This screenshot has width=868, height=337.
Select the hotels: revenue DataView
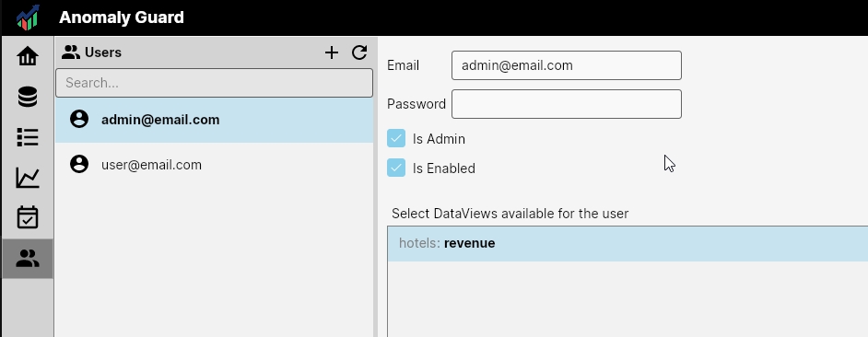point(628,243)
